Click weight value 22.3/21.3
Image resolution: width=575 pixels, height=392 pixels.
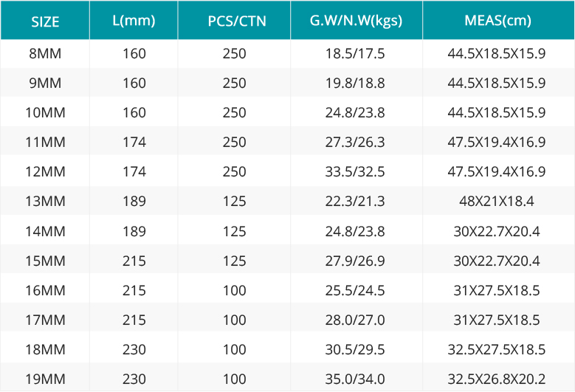coord(355,201)
